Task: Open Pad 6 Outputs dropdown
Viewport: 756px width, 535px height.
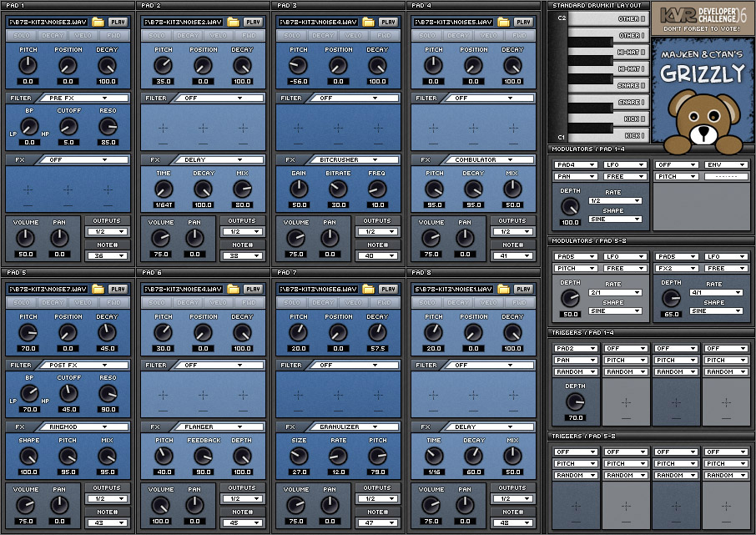Action: 242,499
